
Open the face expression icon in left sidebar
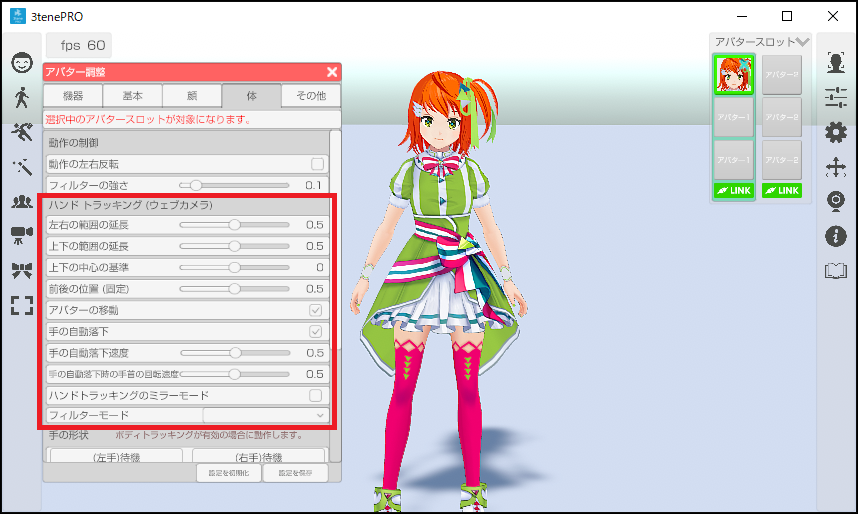click(22, 63)
